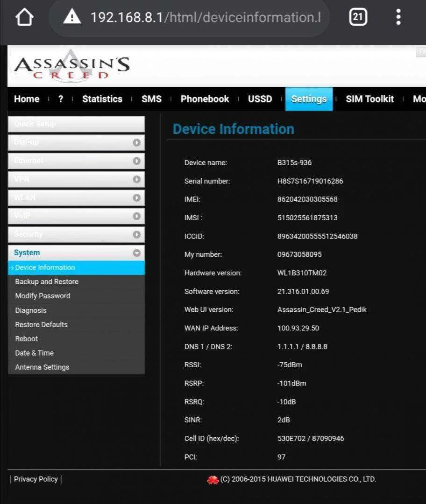The image size is (426, 504).
Task: Open Restore Defaults page
Action: click(x=41, y=325)
